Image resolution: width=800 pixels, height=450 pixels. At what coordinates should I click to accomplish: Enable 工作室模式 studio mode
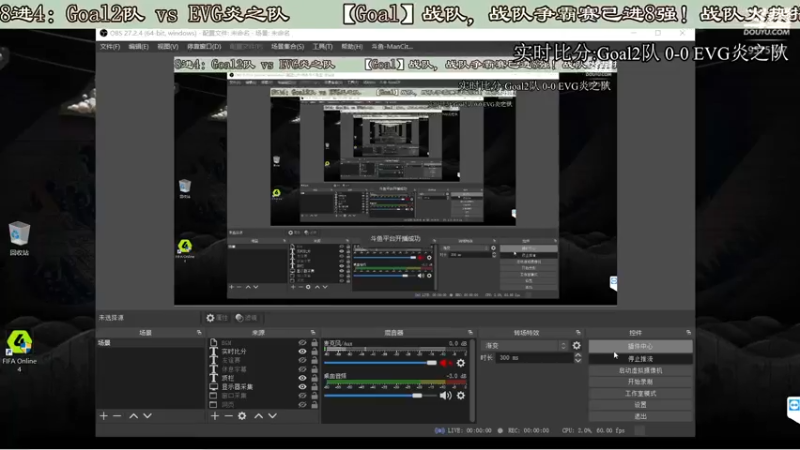point(640,393)
